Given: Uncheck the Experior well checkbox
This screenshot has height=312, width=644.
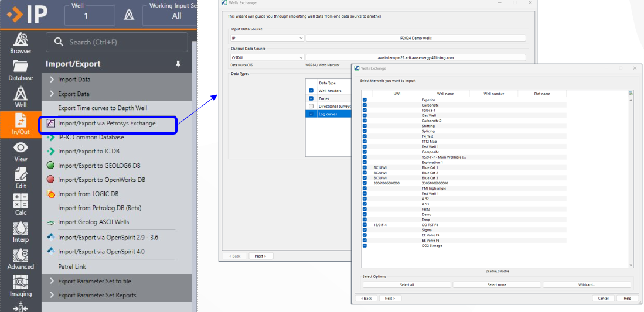Looking at the screenshot, I should coord(364,100).
